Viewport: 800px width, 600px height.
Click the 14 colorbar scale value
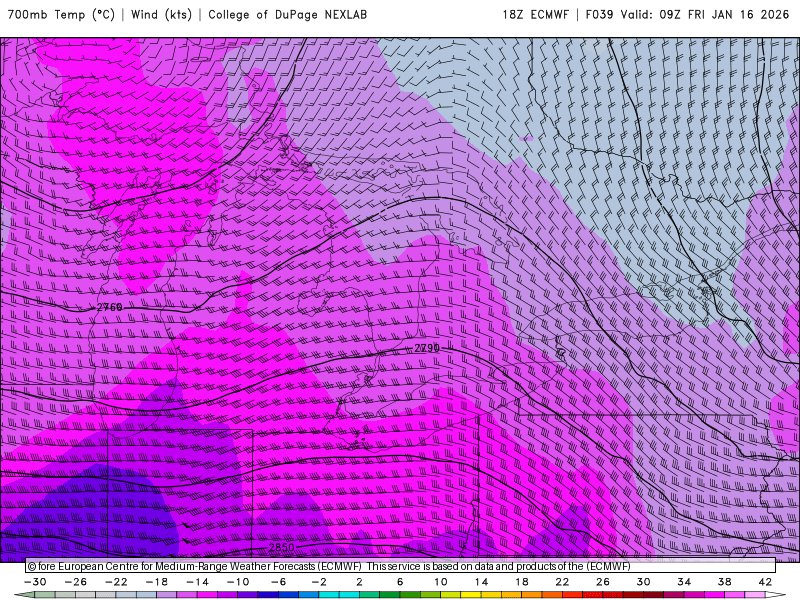(x=481, y=582)
